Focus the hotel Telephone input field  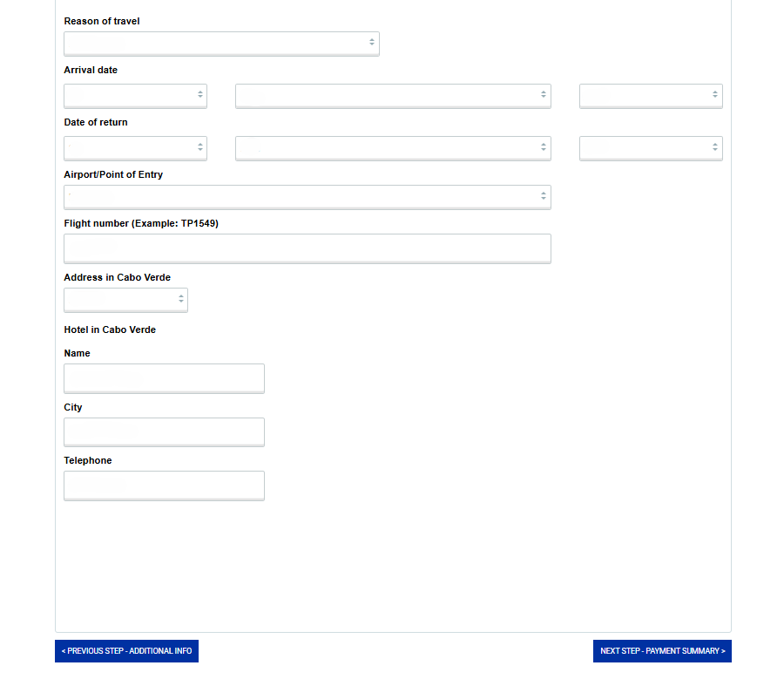tap(164, 486)
